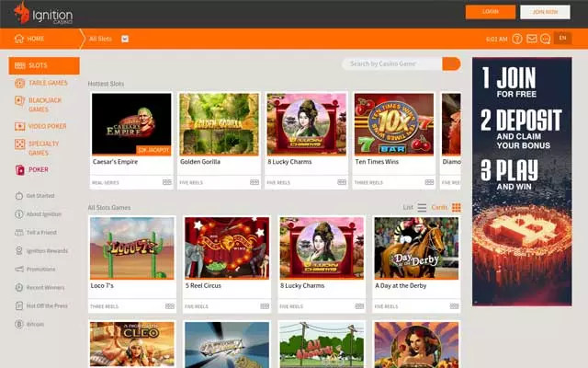Open 8 Lucky Charms in Hottest Slots
This screenshot has width=588, height=368.
tap(306, 124)
